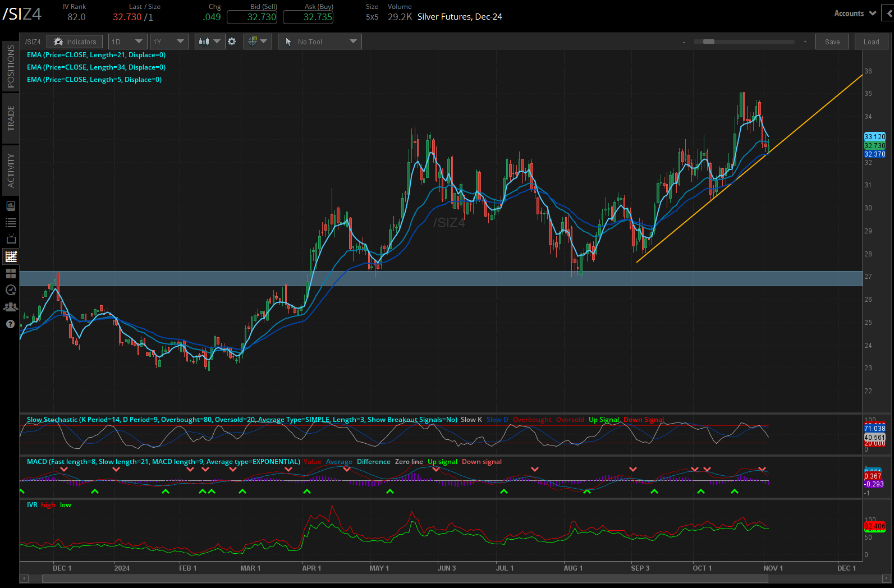Expand the 1D timeframe dropdown
The image size is (894, 588).
pyautogui.click(x=127, y=42)
